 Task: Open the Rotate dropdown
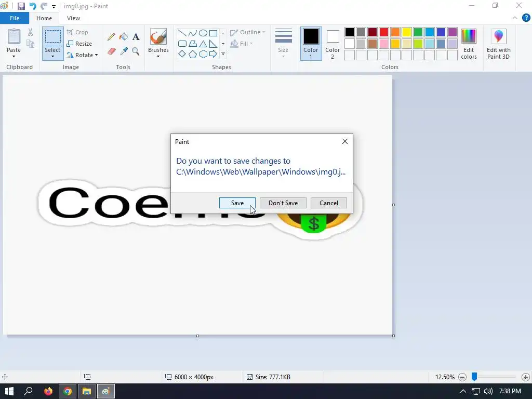(x=83, y=55)
